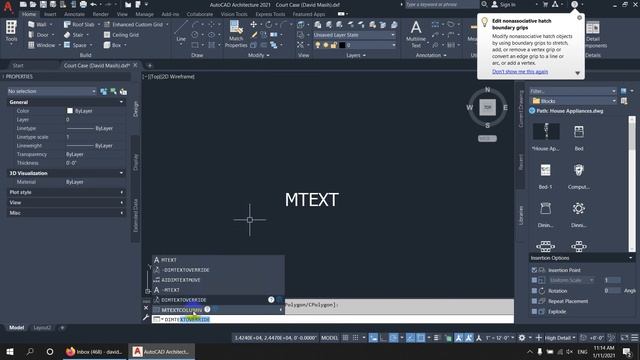Screen dimensions: 640x360
Task: Enable the Repeat Placement checkbox
Action: point(534,301)
